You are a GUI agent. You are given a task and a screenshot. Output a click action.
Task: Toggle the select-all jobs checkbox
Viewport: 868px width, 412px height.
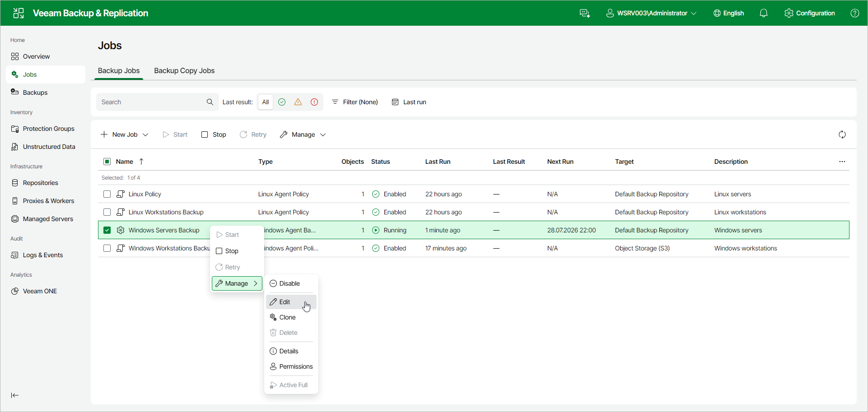(107, 162)
